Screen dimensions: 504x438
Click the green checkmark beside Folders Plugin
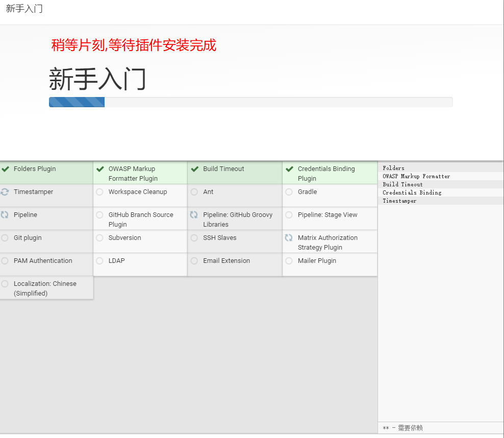(x=6, y=168)
